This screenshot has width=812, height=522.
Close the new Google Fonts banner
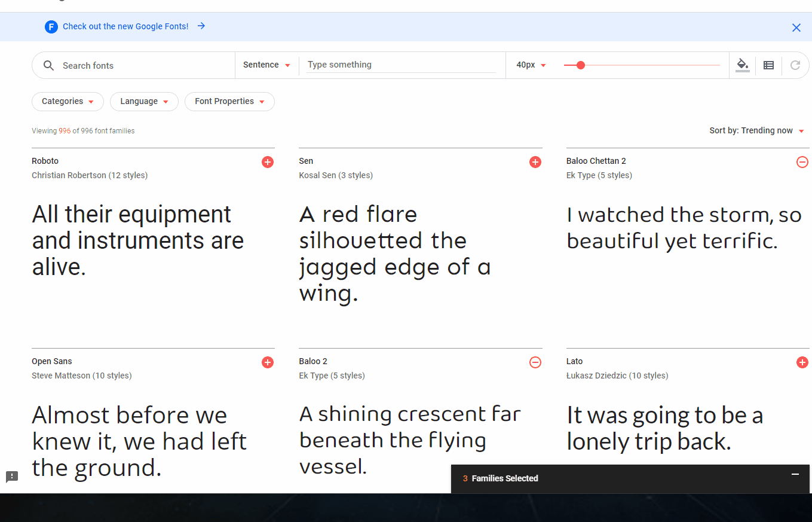[796, 28]
